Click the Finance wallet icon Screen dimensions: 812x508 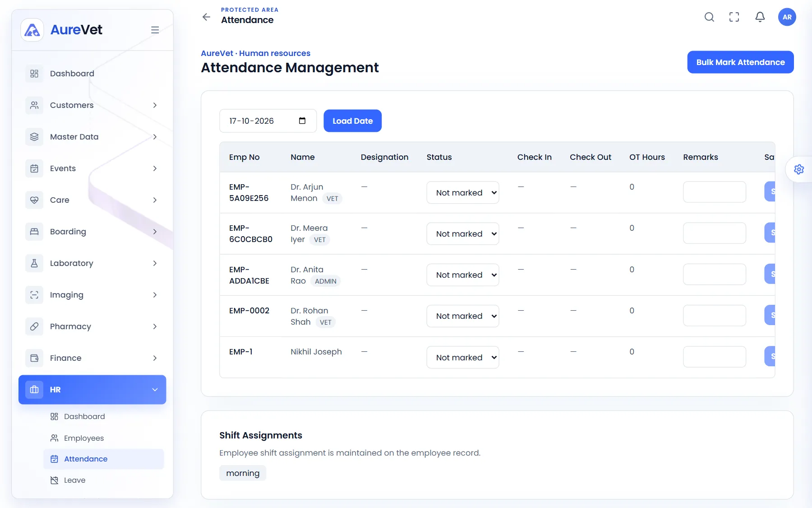coord(34,358)
